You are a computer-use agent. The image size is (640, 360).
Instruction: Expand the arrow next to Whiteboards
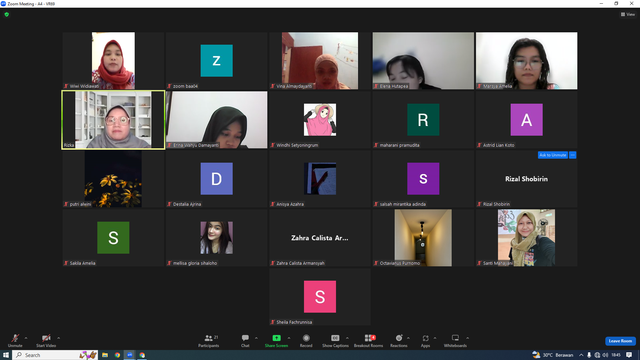tap(467, 338)
